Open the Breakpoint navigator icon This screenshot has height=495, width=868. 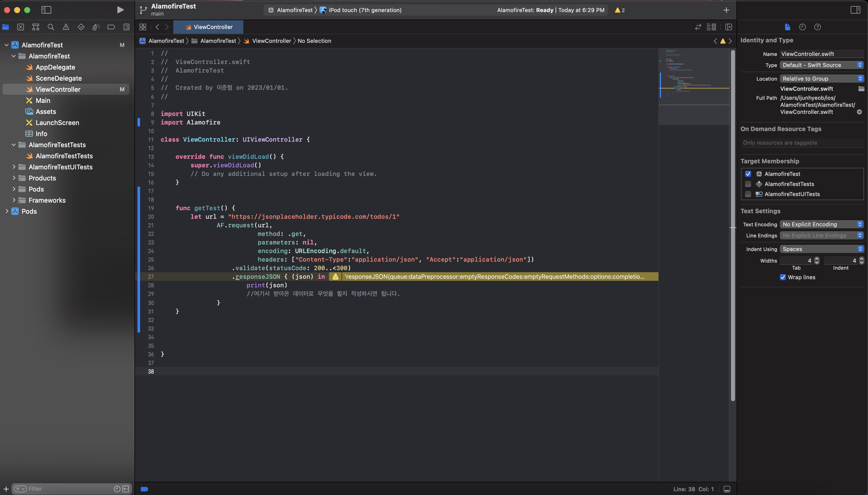[111, 27]
